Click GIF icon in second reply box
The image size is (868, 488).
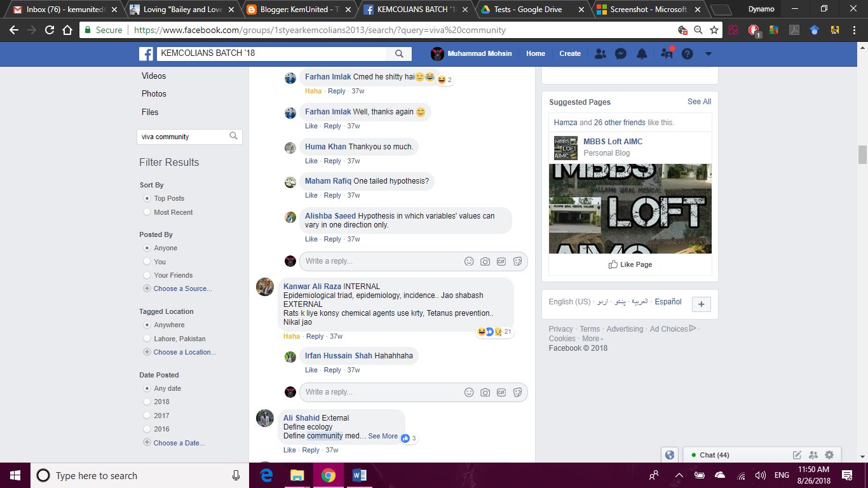click(x=501, y=392)
